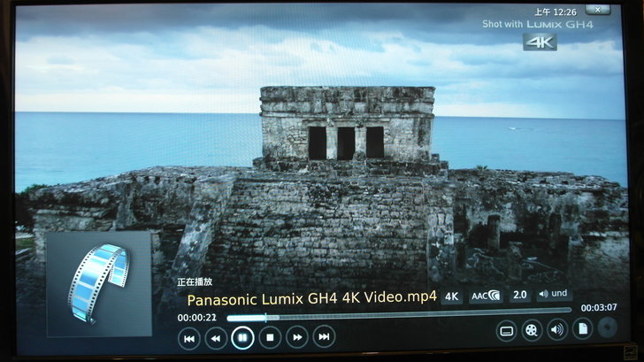Click the dimmed disc icon
This screenshot has height=362, width=644.
point(607,327)
